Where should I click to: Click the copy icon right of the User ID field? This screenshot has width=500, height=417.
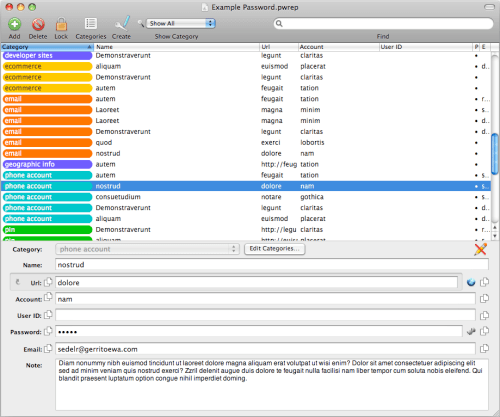[484, 315]
